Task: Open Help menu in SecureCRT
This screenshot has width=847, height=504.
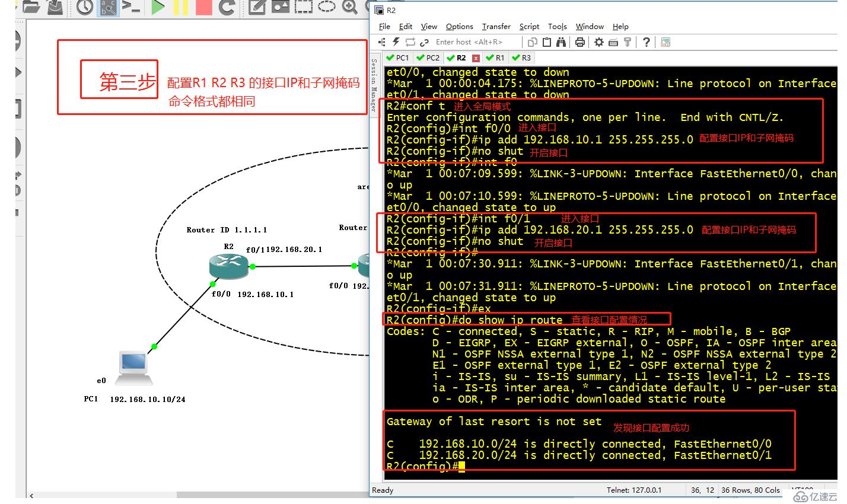Action: tap(620, 27)
